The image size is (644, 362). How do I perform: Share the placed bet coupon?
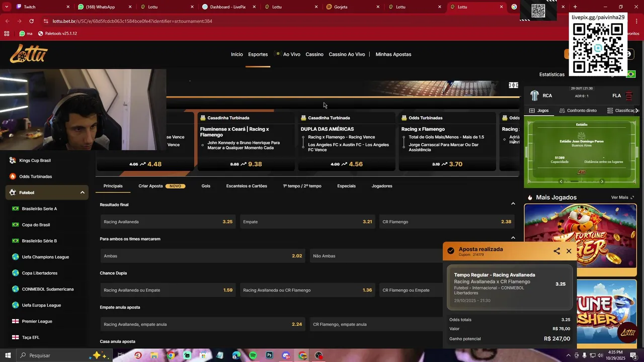[x=556, y=251]
